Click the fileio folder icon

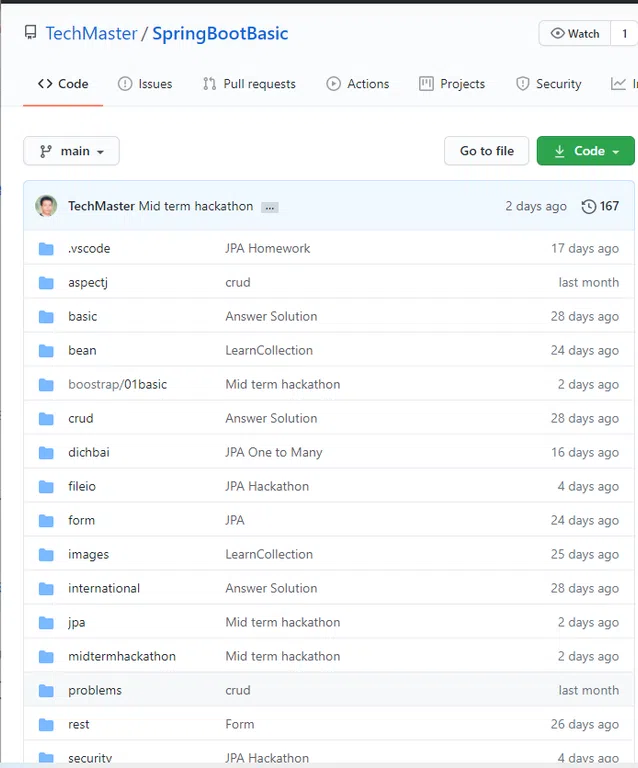(x=46, y=487)
